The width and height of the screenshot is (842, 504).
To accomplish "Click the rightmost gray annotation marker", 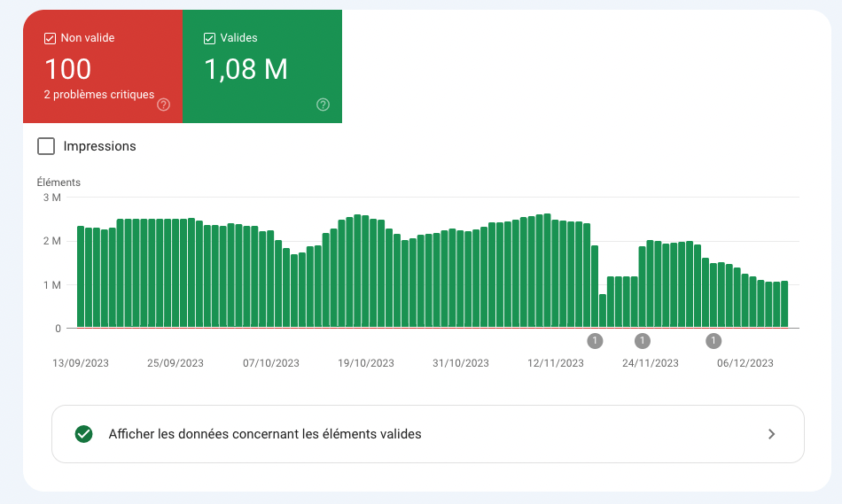I will 713,340.
